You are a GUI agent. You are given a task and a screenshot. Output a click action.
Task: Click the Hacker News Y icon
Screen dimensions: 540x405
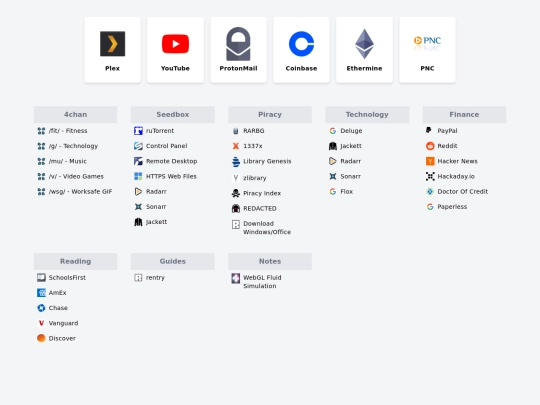430,161
